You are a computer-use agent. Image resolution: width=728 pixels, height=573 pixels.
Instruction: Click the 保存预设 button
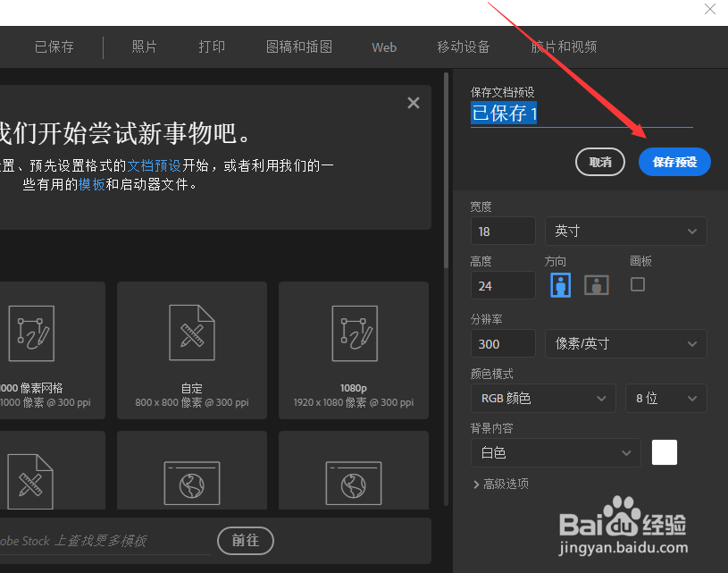(674, 162)
